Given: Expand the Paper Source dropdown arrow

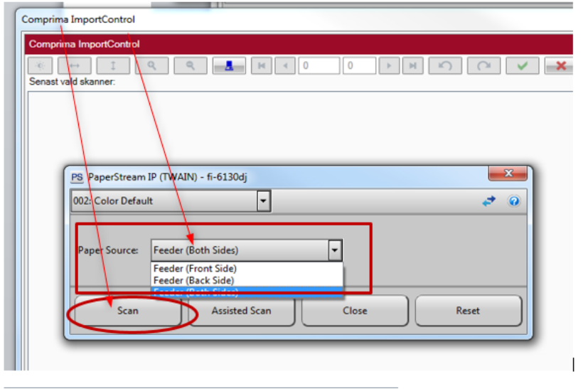Looking at the screenshot, I should 335,250.
